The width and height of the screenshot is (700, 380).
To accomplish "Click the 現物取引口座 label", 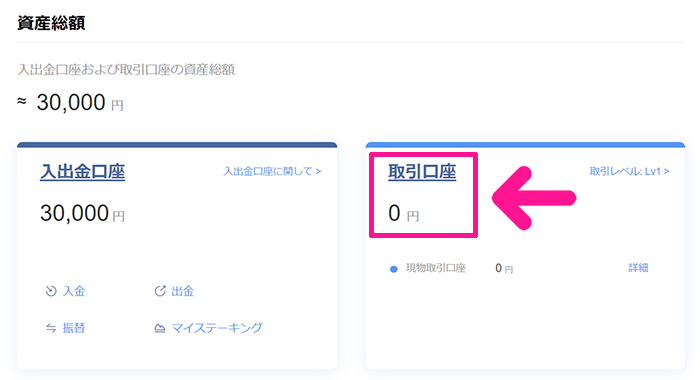I will 436,268.
